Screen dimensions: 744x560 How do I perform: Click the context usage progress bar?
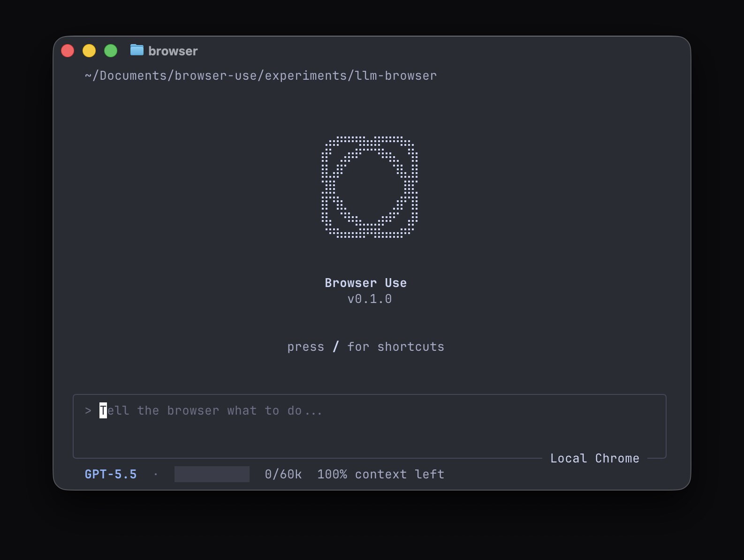pos(212,474)
